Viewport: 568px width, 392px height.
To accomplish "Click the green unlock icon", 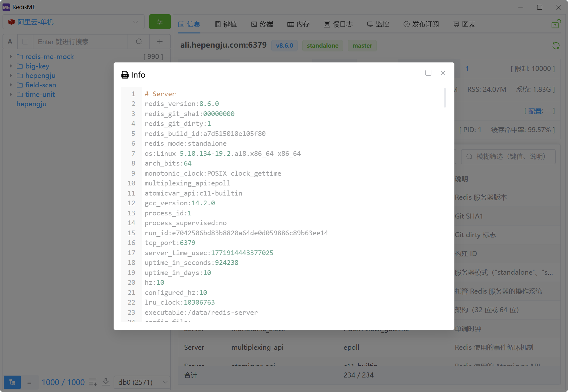I will [556, 24].
